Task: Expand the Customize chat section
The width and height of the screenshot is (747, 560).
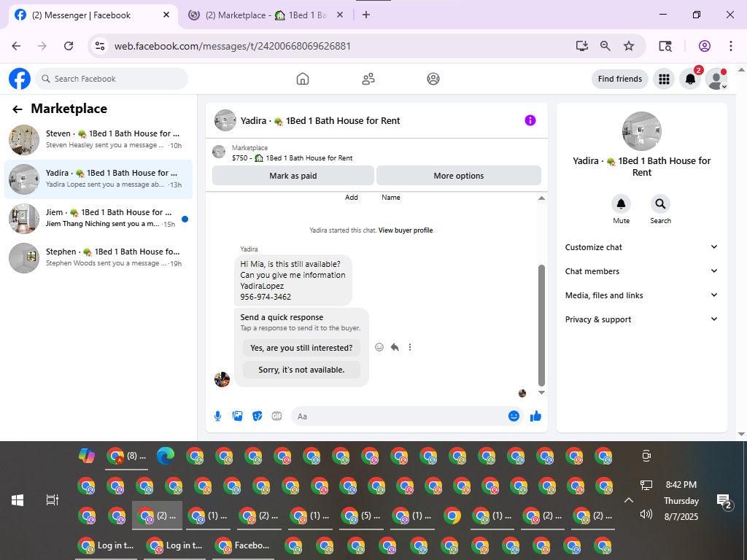Action: coord(641,247)
